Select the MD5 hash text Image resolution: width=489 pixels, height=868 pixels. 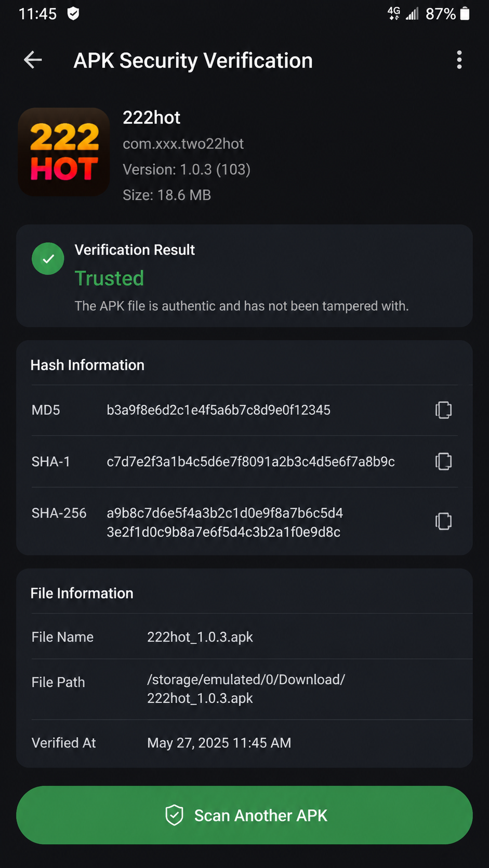(218, 410)
